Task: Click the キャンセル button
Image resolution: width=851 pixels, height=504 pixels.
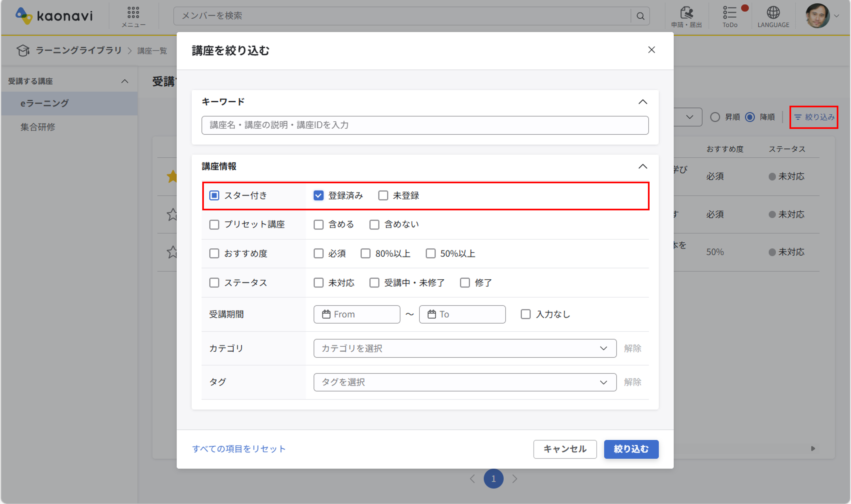Action: (x=565, y=449)
